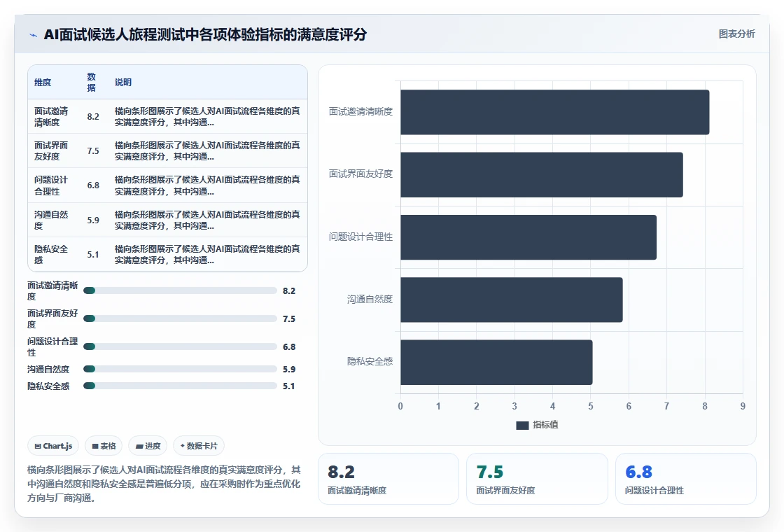Click the description cell in the 面试邀请清晰度 row
Image resolution: width=784 pixels, height=532 pixels.
(x=207, y=116)
